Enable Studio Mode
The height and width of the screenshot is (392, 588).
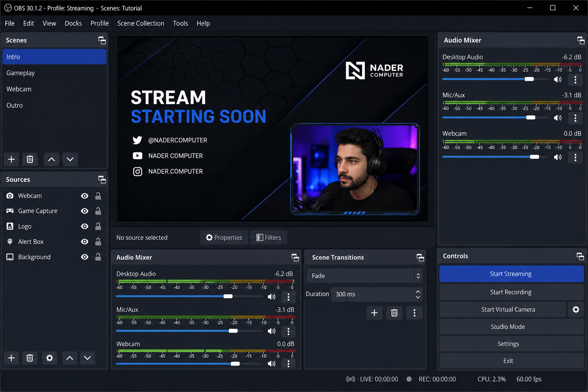pos(511,327)
